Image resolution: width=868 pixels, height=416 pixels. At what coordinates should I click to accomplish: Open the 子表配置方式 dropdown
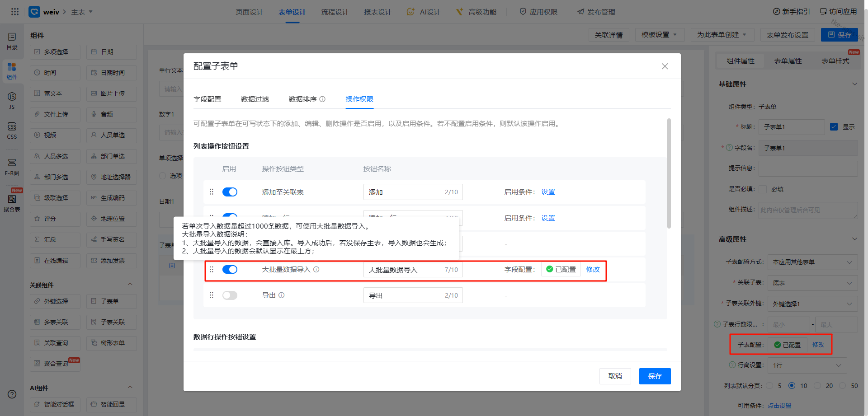click(812, 262)
